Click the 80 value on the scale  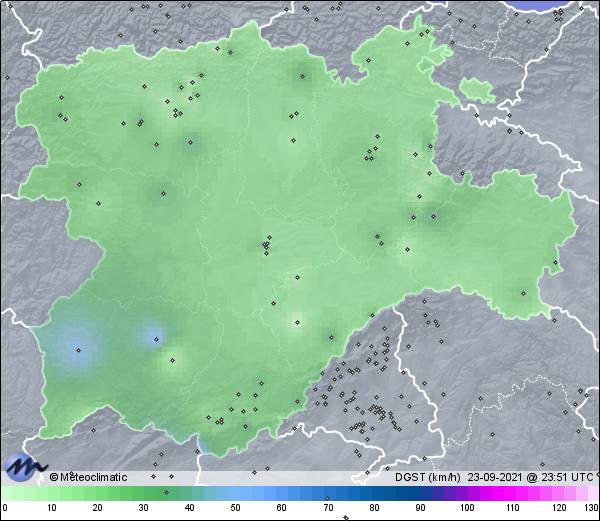tap(374, 508)
